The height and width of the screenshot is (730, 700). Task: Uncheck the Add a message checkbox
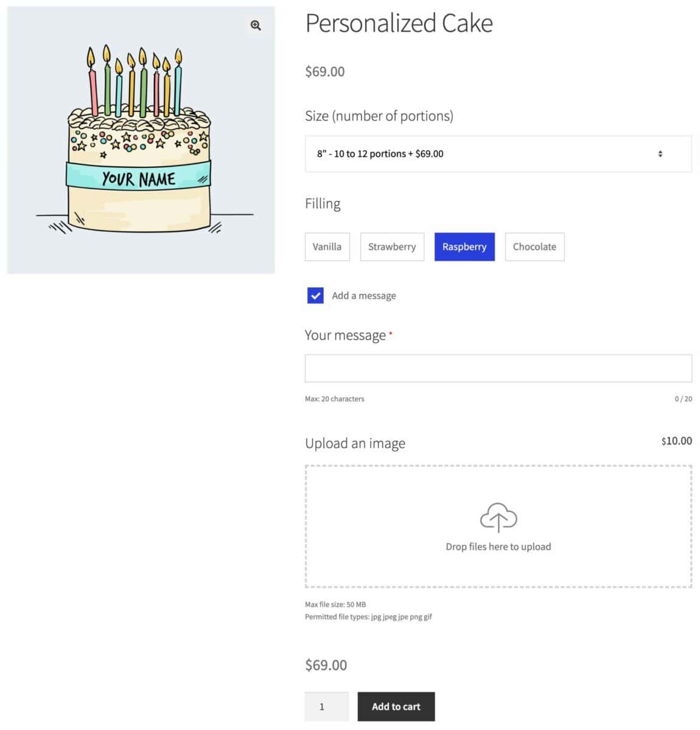pos(315,296)
